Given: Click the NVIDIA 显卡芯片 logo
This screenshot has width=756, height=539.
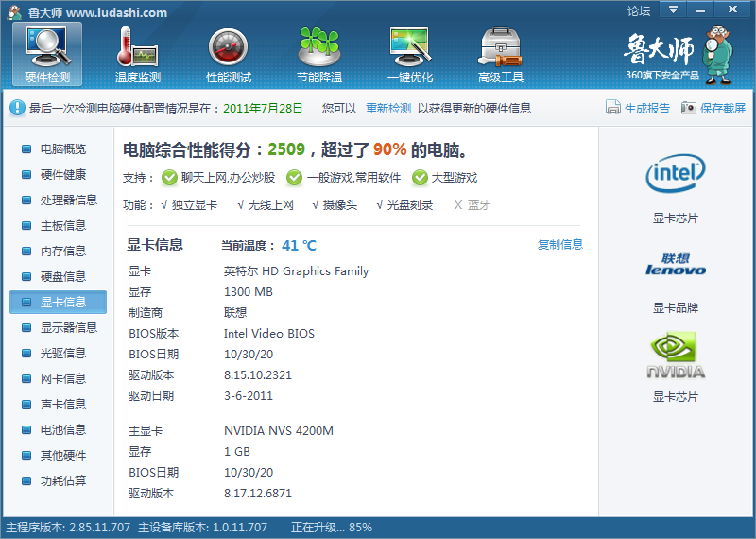Looking at the screenshot, I should [675, 356].
